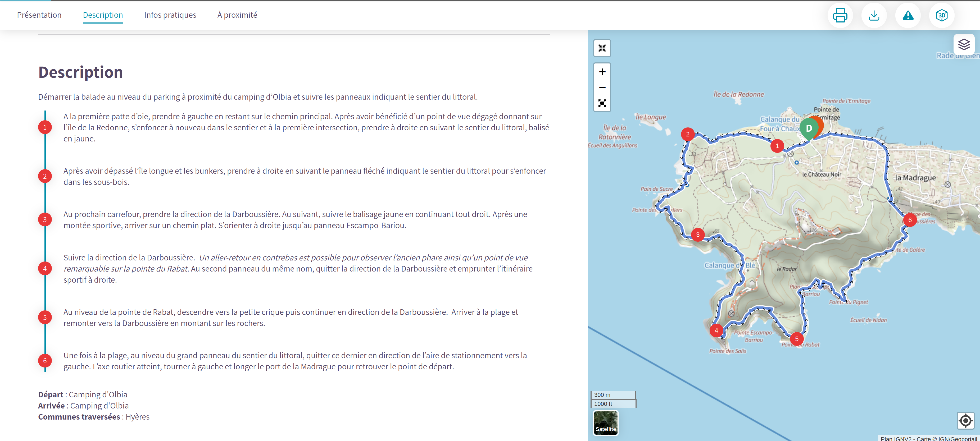This screenshot has width=980, height=441.
Task: Click the 'le Radar' map label
Action: (x=786, y=269)
